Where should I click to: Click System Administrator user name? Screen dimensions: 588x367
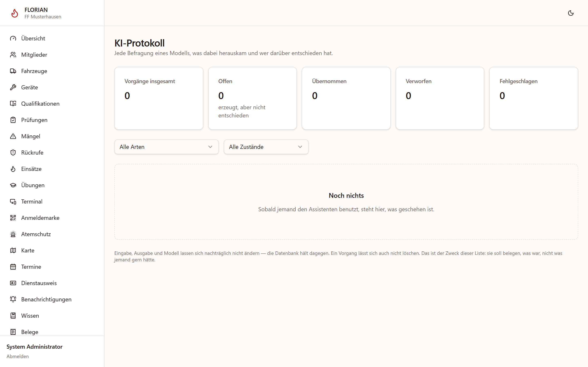click(x=35, y=347)
